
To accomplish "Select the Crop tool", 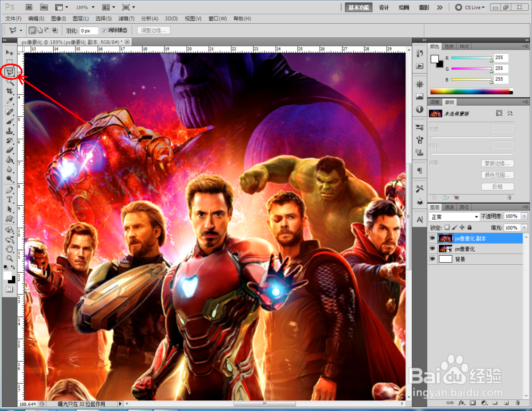I will click(10, 91).
